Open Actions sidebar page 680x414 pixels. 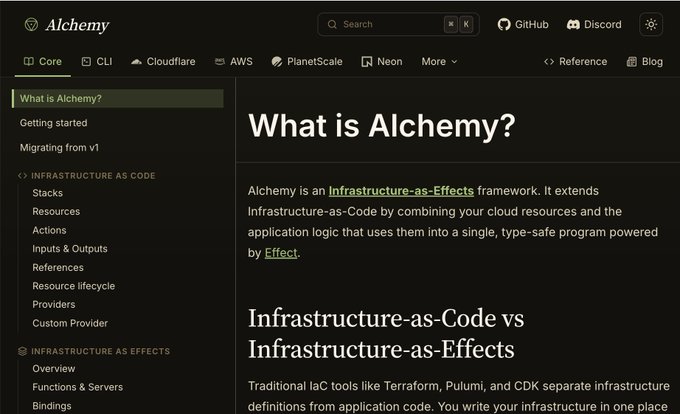tap(49, 230)
